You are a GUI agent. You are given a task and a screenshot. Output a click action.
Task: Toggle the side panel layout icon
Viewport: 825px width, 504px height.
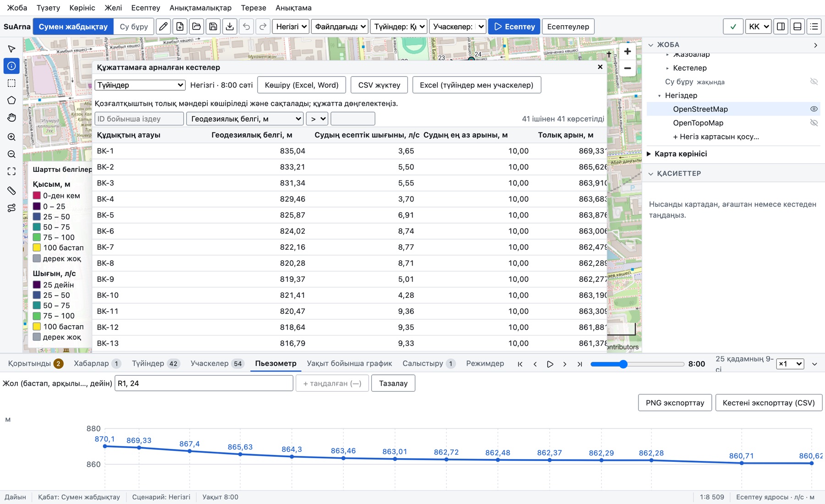coord(781,27)
